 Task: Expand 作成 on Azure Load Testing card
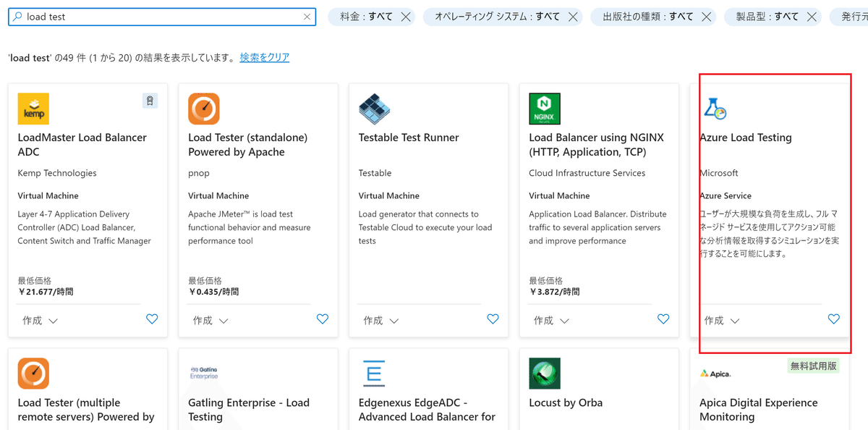click(x=722, y=320)
